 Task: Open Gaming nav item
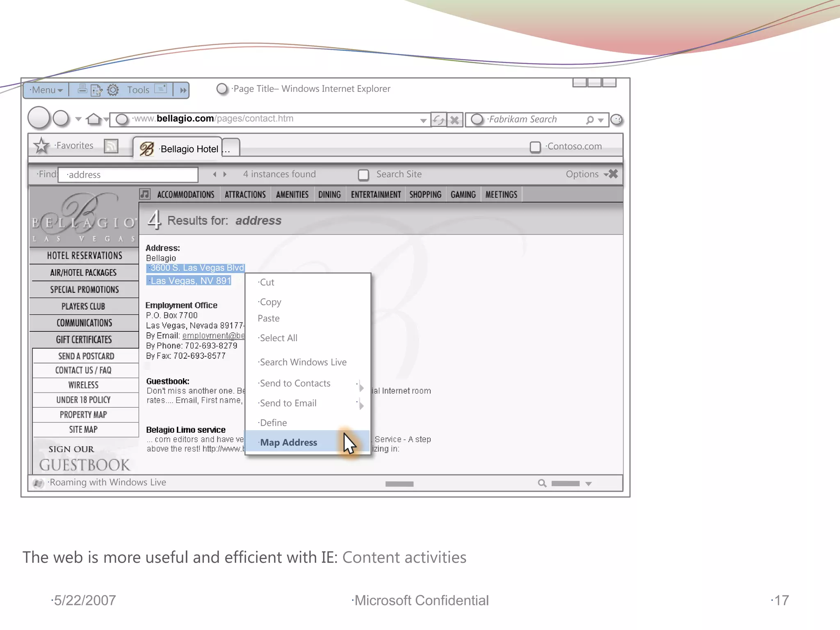coord(463,194)
